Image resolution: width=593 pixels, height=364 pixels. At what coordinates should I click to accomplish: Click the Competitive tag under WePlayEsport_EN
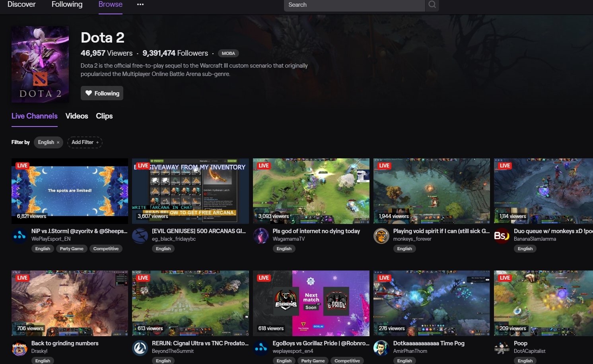(x=106, y=249)
